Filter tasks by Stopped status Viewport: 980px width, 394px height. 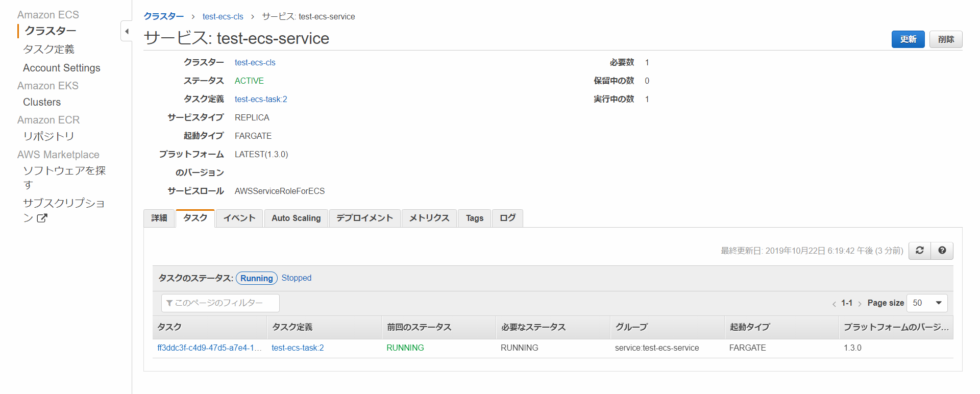[x=297, y=278]
